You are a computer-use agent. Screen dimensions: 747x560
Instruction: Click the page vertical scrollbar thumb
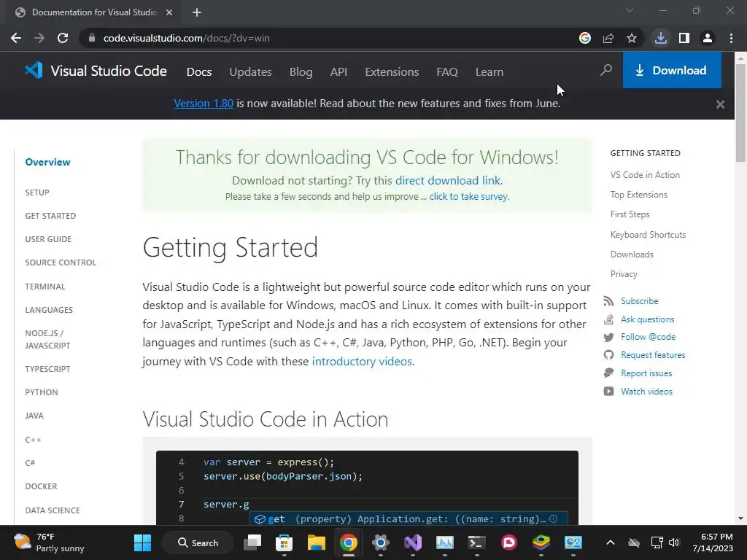[x=740, y=112]
